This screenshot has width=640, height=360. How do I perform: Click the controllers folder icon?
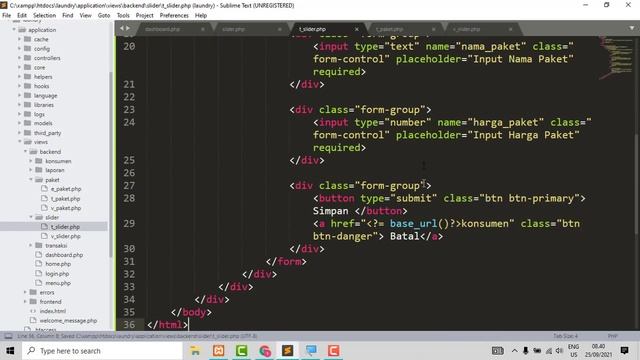click(28, 58)
